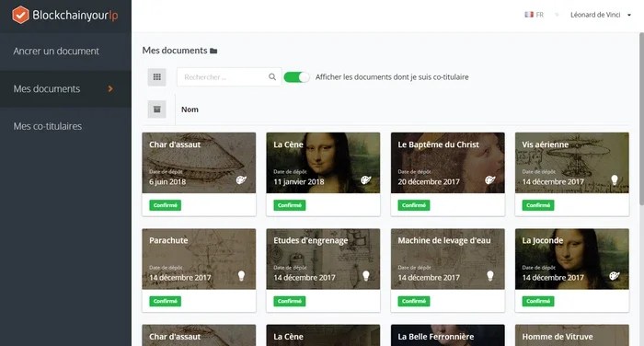Click lightbulb icon on Etudes d'engrenage card
644x346 pixels.
click(x=366, y=276)
